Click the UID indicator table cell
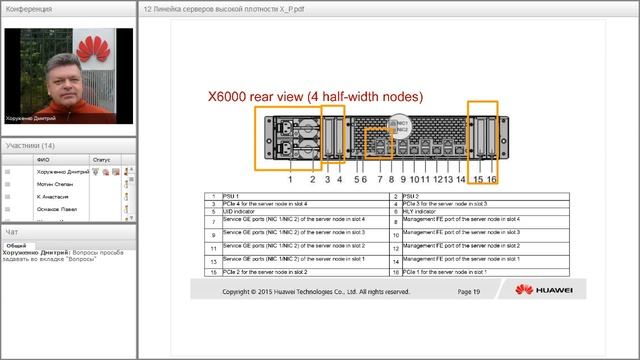 coord(306,211)
